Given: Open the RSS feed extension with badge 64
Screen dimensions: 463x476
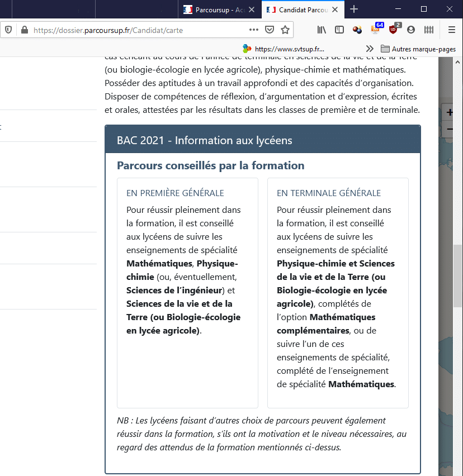Looking at the screenshot, I should [376, 29].
